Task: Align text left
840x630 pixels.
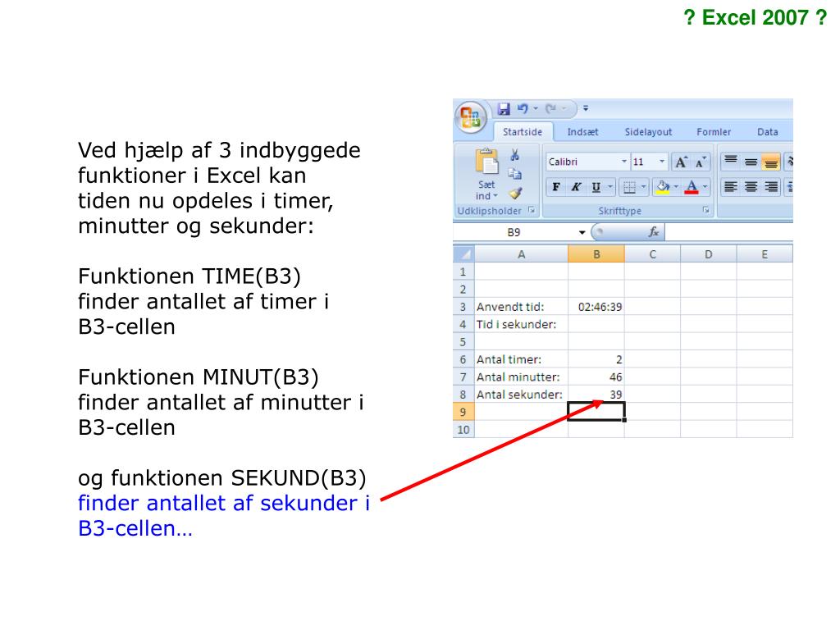Action: (731, 186)
